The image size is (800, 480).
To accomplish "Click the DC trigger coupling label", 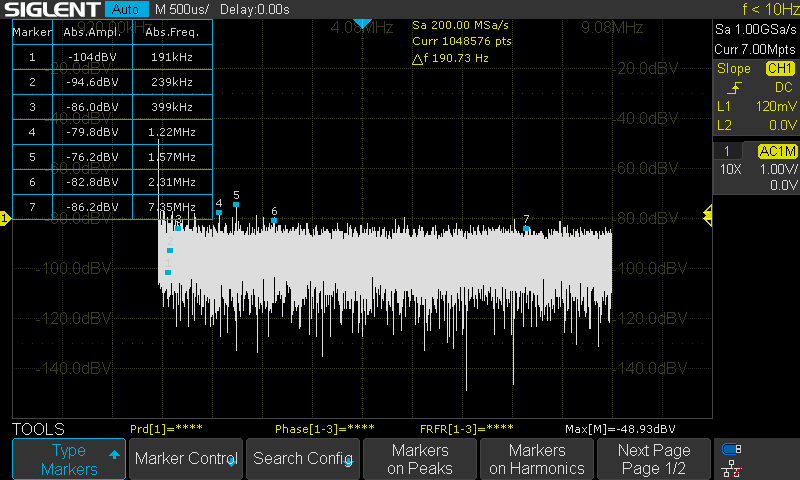I will (784, 88).
